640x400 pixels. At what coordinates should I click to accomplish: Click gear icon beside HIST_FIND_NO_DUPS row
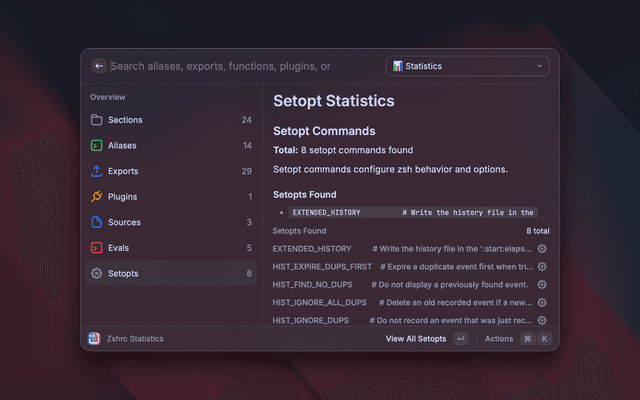[542, 284]
